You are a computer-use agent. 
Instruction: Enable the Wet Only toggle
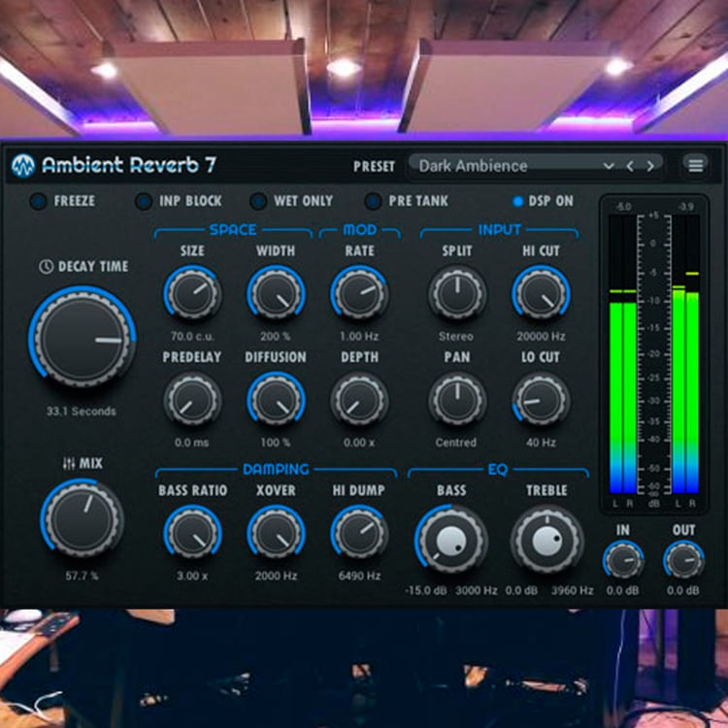coord(258,201)
